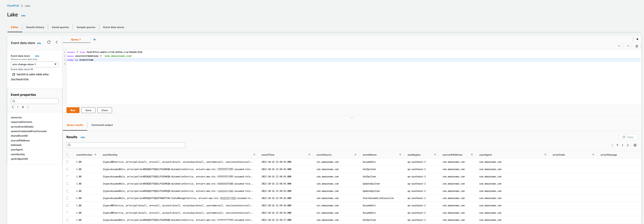This screenshot has height=224, width=644.
Task: Collapse the Event data store sidebar
Action: (57, 42)
